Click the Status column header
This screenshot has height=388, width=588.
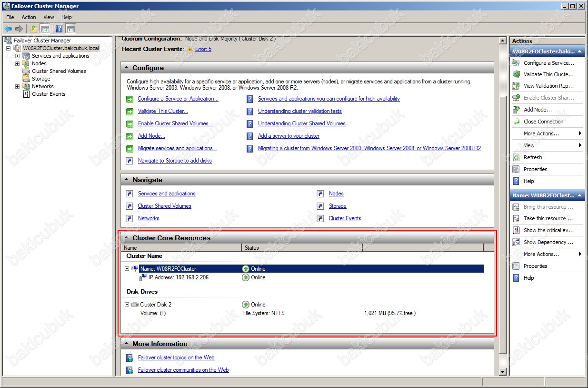[302, 248]
